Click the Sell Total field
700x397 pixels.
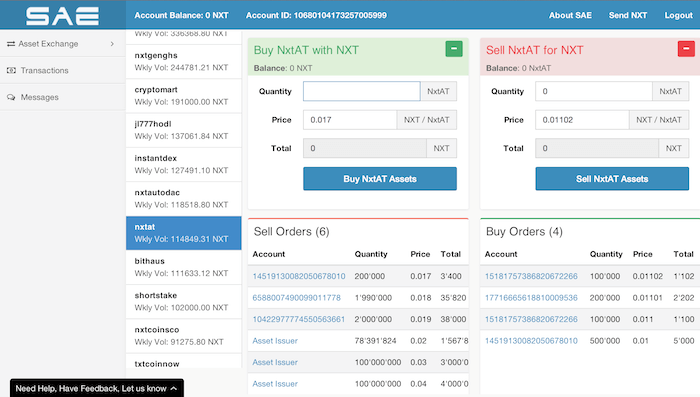(x=597, y=148)
